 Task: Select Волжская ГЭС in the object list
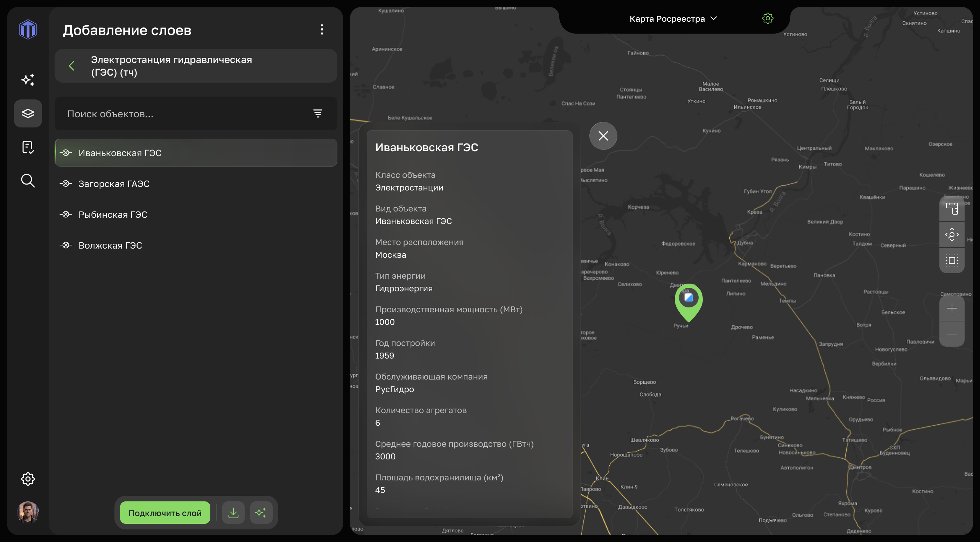pyautogui.click(x=196, y=245)
